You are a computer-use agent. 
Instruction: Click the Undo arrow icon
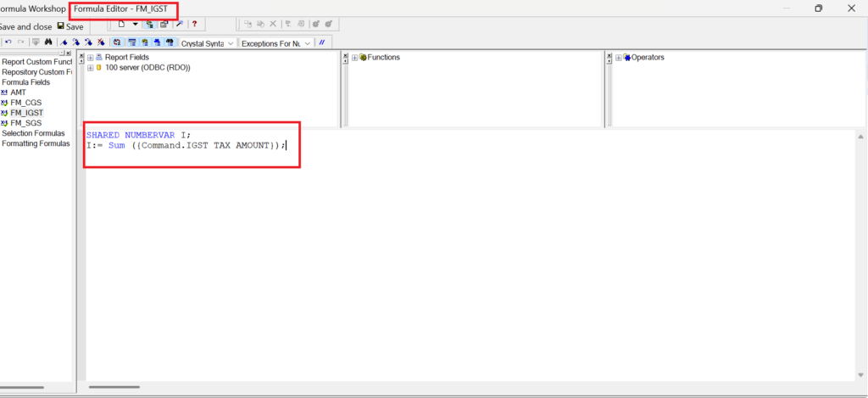coord(8,42)
